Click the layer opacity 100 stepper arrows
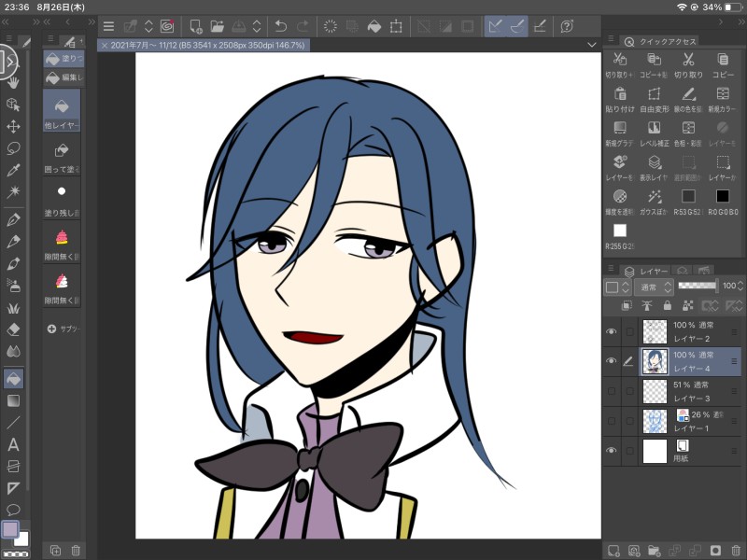The width and height of the screenshot is (747, 560). [740, 286]
